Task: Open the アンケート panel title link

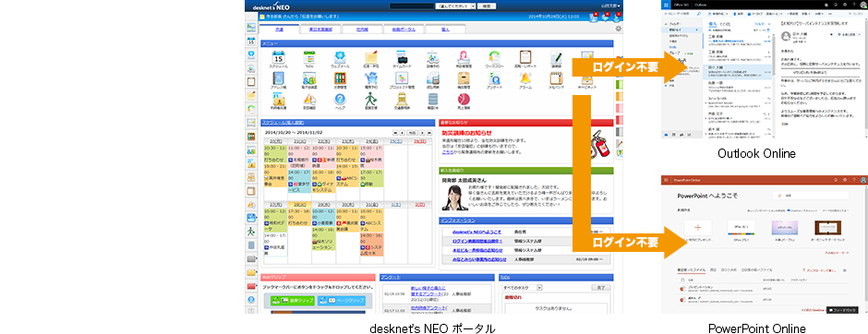Action: pos(391,277)
